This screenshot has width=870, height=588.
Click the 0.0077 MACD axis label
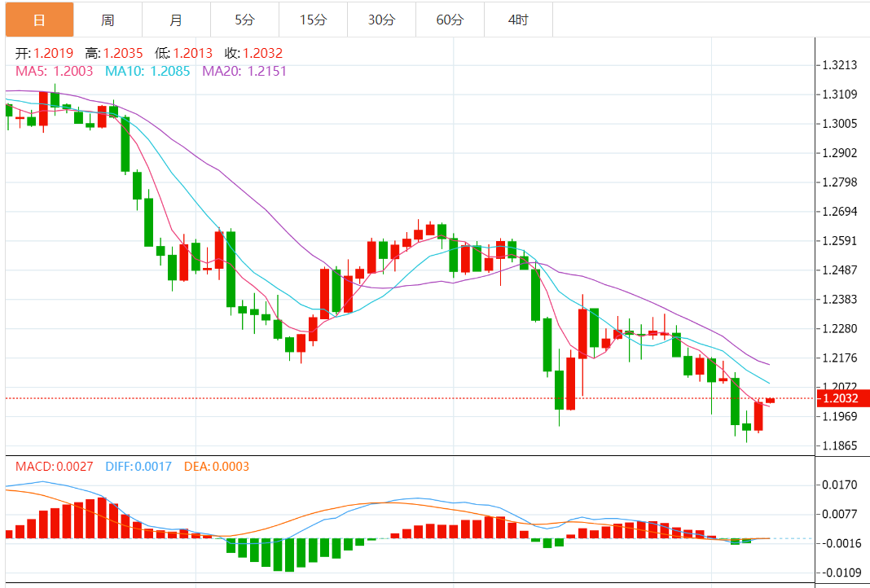tap(840, 514)
